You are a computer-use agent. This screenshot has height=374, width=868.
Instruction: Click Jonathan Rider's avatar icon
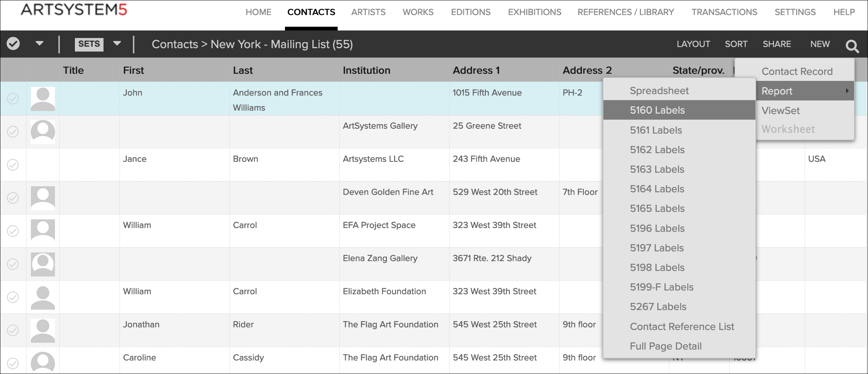coord(43,330)
